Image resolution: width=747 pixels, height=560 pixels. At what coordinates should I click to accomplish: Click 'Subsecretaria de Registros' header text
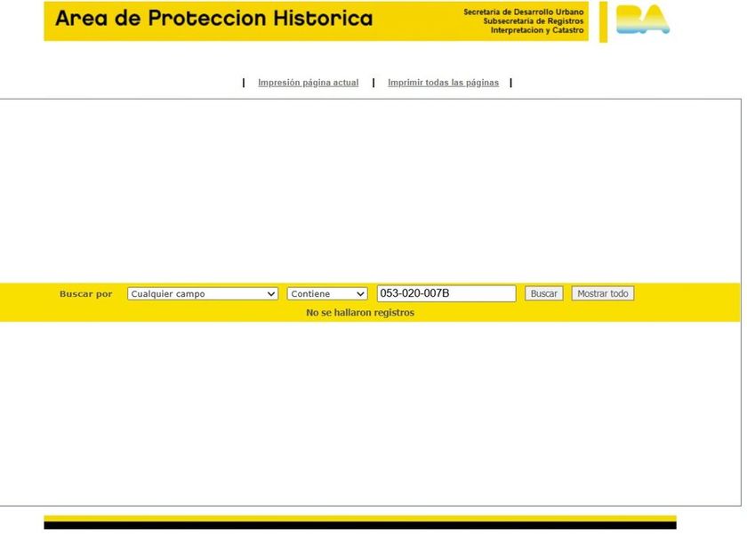533,21
